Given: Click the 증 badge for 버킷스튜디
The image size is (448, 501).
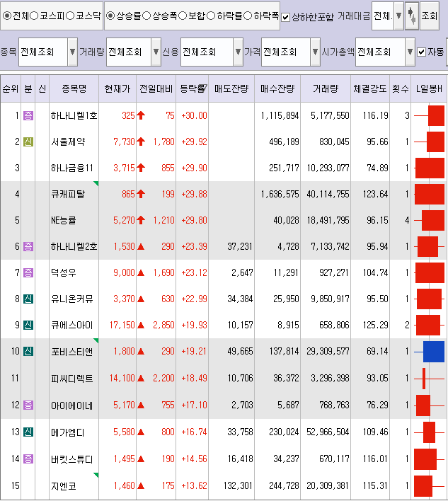Looking at the screenshot, I should (28, 459).
